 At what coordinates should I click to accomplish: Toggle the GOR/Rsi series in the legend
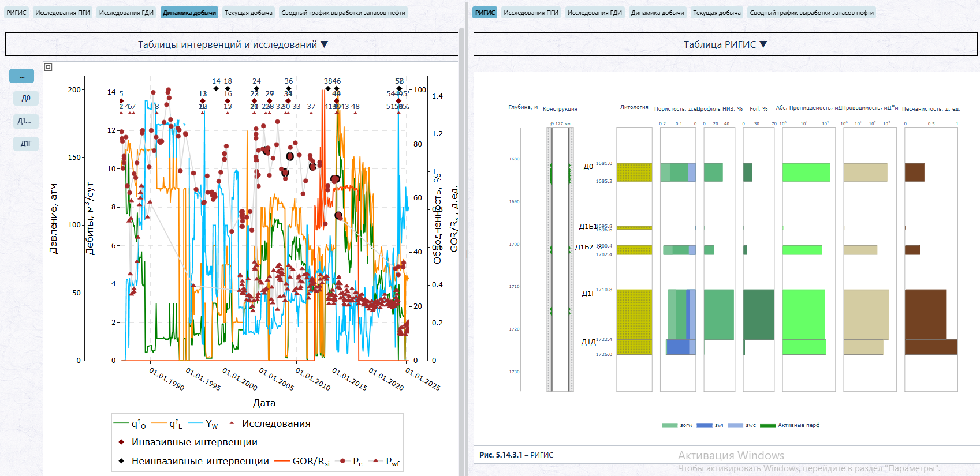pyautogui.click(x=302, y=461)
